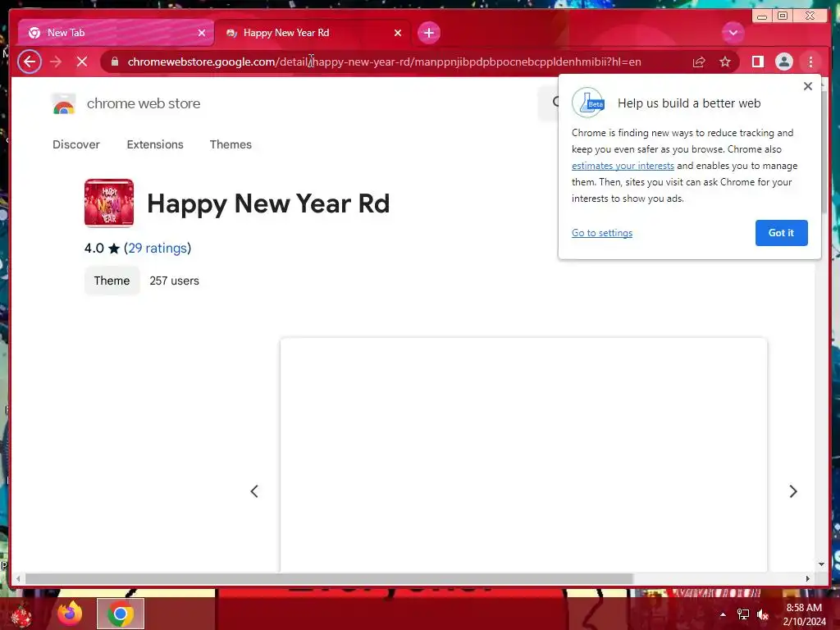Open the Start menu ornament button
Screen dimensions: 840x630
point(21,614)
